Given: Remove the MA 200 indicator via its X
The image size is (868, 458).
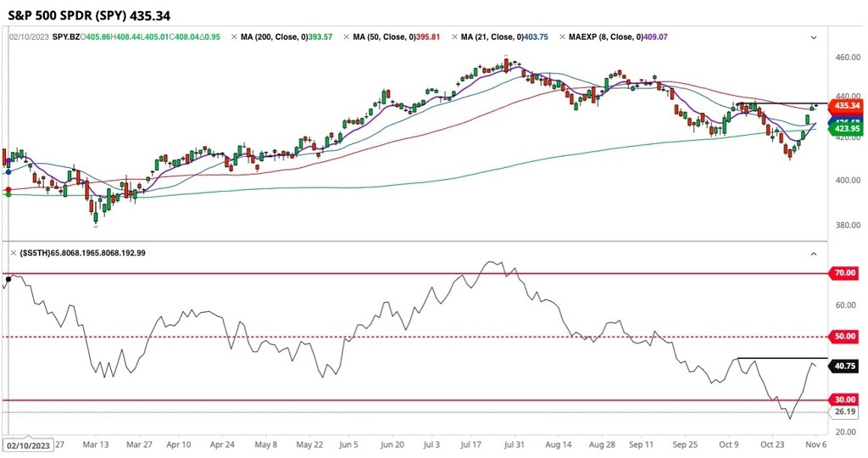Looking at the screenshot, I should [x=233, y=37].
